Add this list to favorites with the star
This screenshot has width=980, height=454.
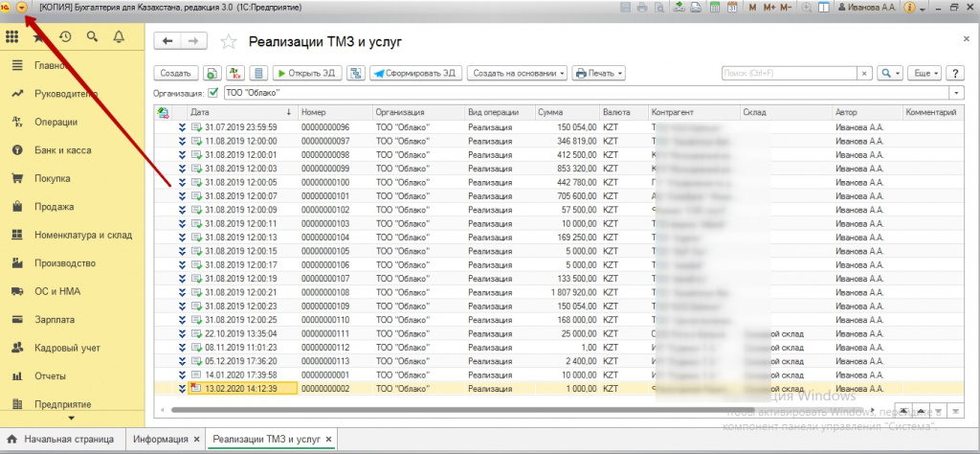[x=229, y=42]
